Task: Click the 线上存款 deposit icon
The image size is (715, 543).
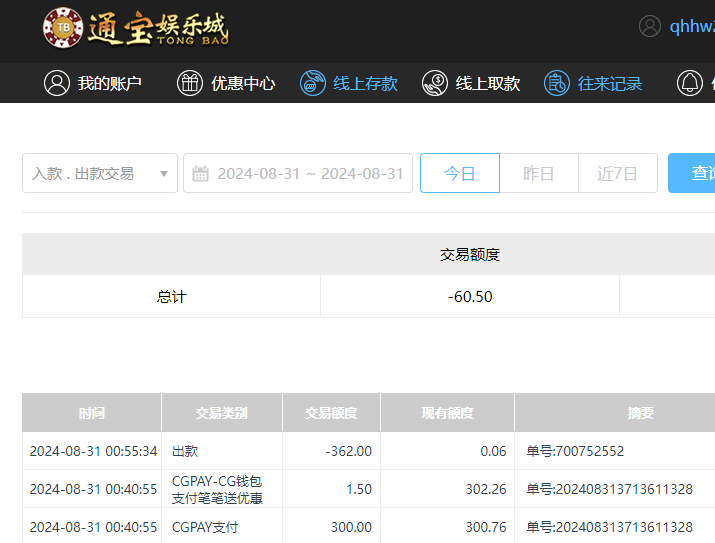Action: coord(313,83)
